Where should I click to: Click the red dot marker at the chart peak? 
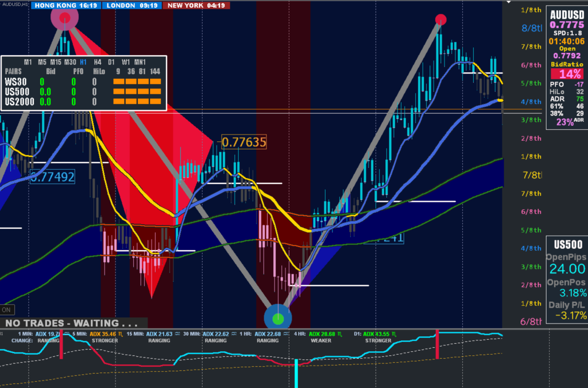click(440, 20)
